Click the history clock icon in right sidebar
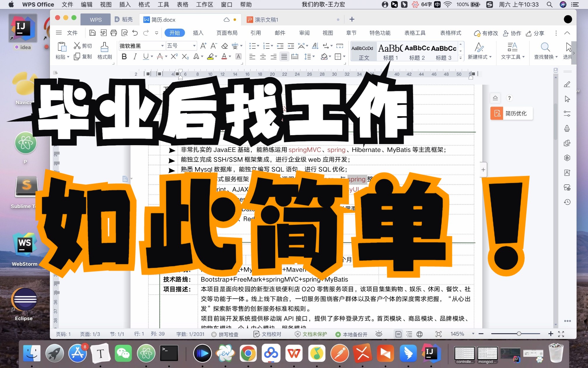 pos(567,202)
